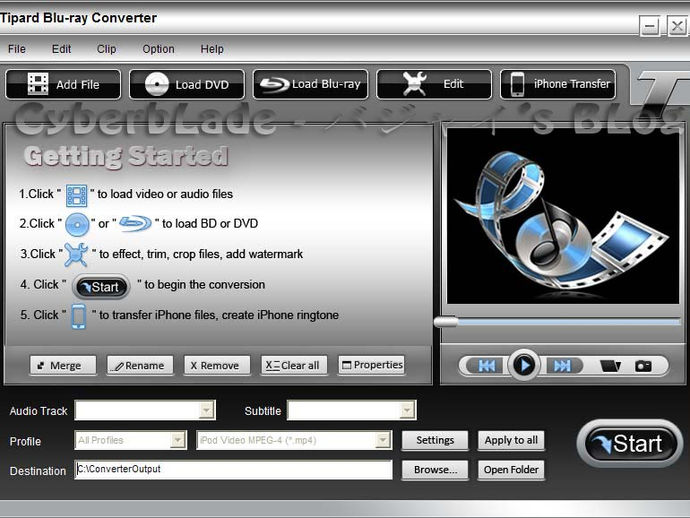Click the large Start conversion button

[x=629, y=443]
